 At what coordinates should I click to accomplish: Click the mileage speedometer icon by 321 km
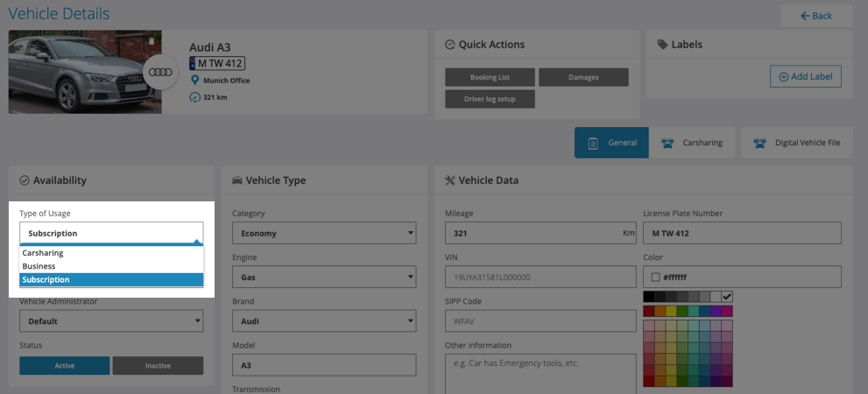(x=194, y=97)
